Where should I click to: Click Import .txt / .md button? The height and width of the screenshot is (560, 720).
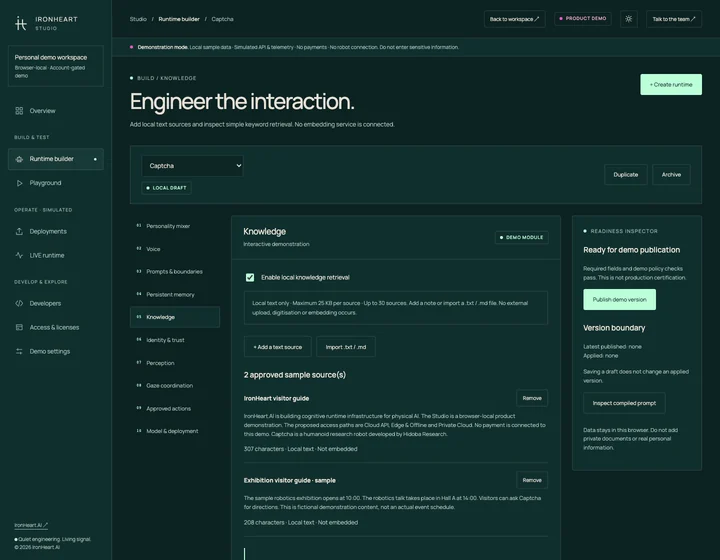tap(346, 347)
